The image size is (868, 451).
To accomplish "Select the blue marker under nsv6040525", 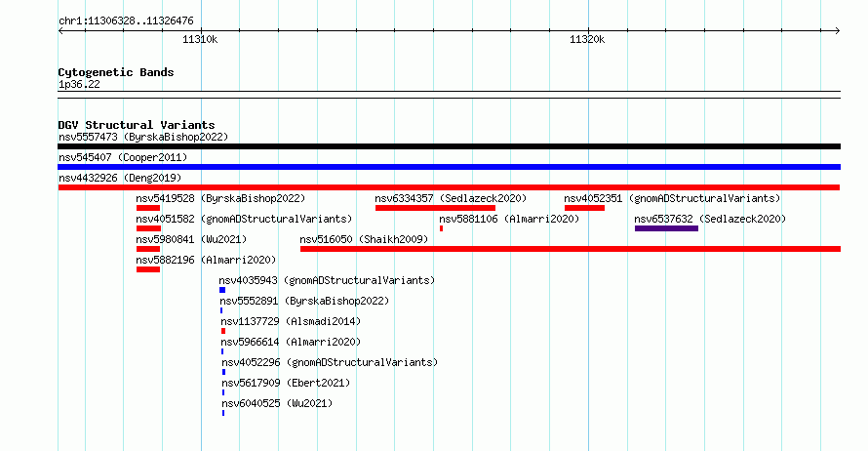I will [223, 413].
